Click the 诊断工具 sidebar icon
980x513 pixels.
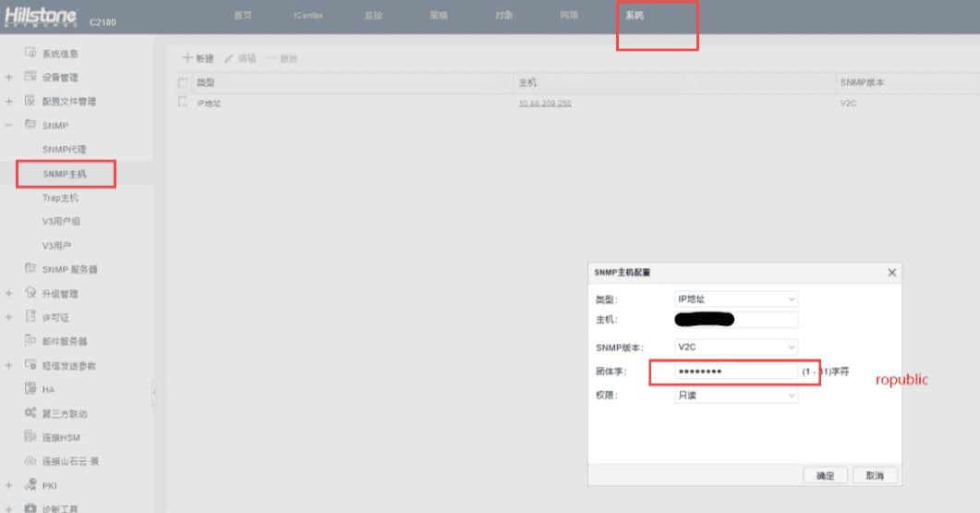click(x=30, y=508)
